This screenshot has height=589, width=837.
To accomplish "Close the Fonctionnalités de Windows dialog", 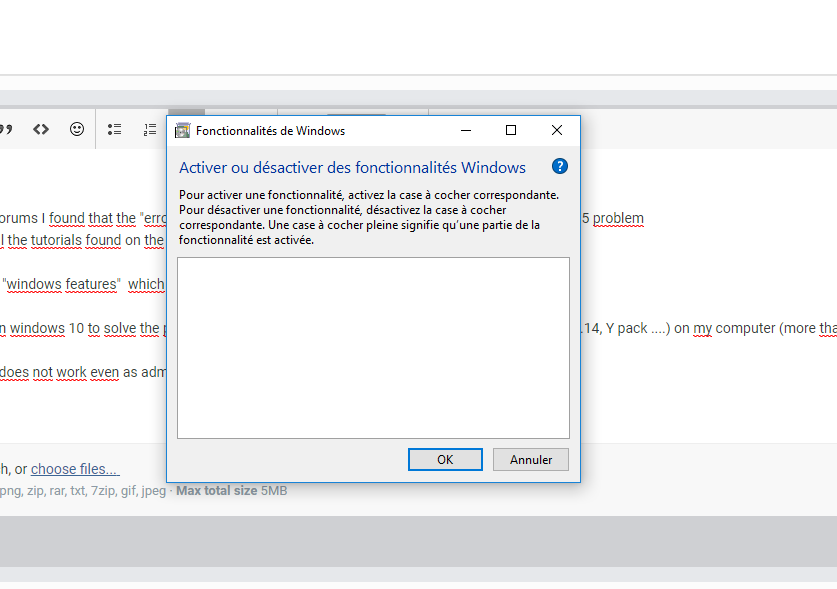I will [557, 130].
